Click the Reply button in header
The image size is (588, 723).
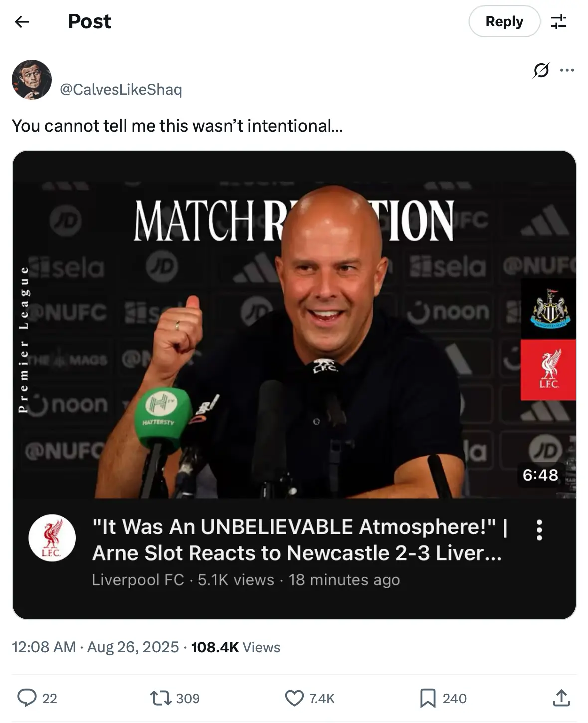tap(504, 21)
